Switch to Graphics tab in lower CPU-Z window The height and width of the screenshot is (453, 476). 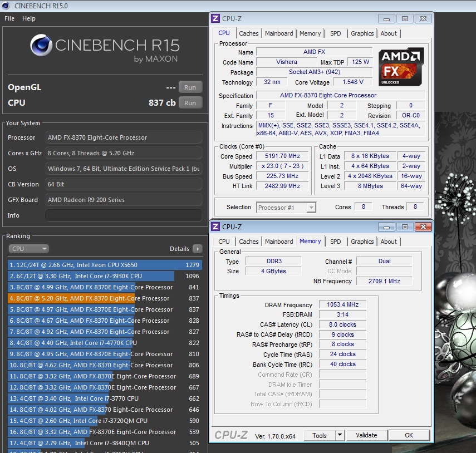(362, 242)
